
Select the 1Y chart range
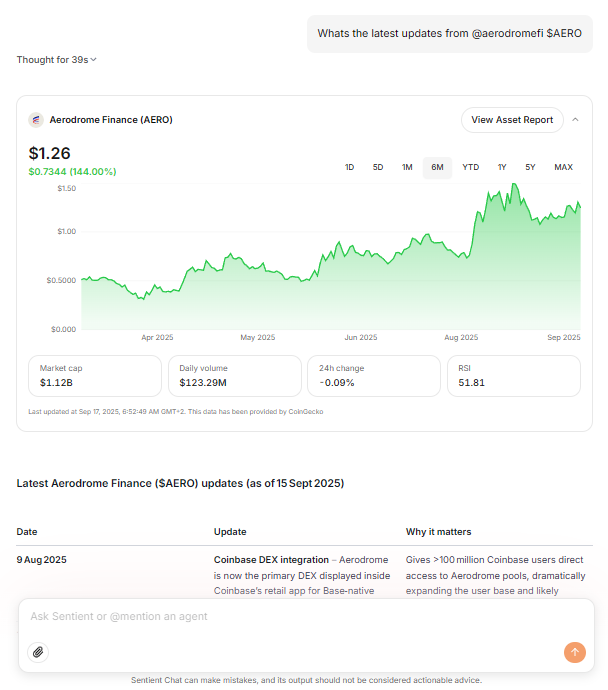(x=502, y=167)
